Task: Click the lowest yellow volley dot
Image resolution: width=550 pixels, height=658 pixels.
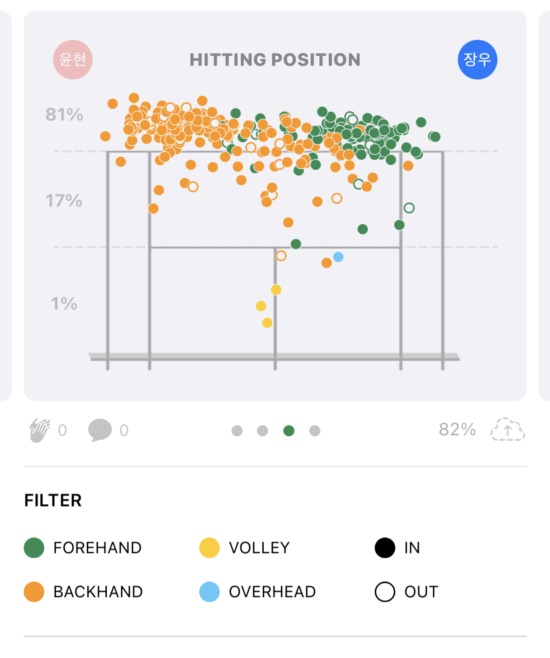Action: click(267, 322)
